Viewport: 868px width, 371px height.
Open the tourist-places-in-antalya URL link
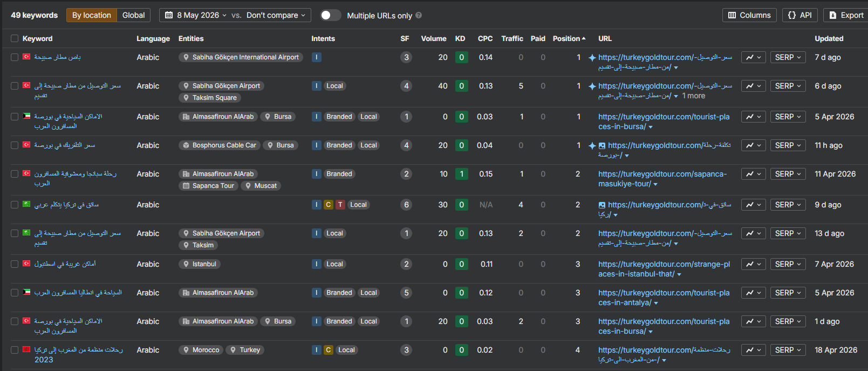[x=664, y=298]
